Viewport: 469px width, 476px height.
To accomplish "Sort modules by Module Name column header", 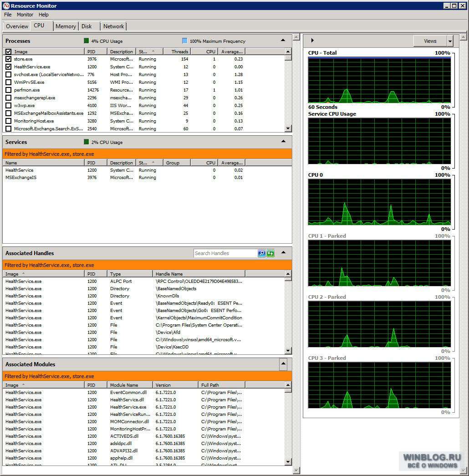I will 130,385.
